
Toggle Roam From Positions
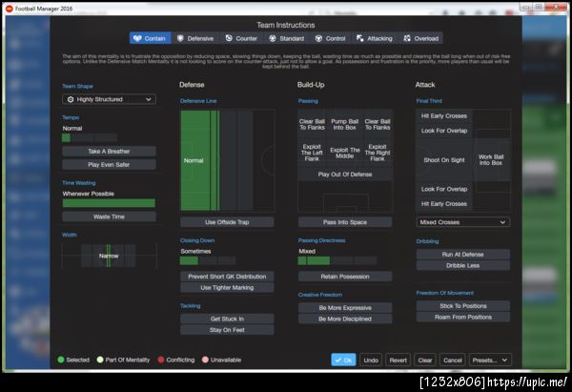click(463, 317)
